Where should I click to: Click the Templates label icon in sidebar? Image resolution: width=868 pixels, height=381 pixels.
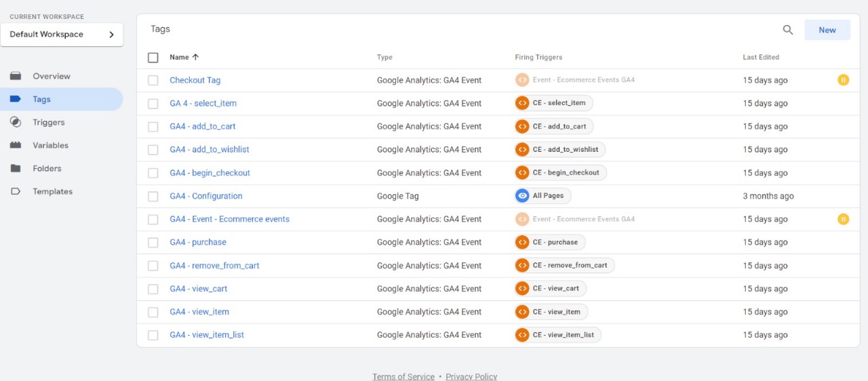[16, 191]
